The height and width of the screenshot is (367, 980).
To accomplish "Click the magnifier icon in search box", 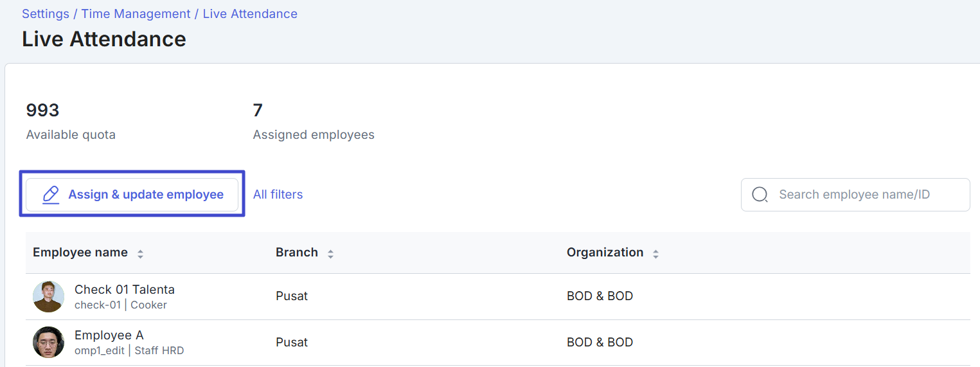I will (760, 195).
